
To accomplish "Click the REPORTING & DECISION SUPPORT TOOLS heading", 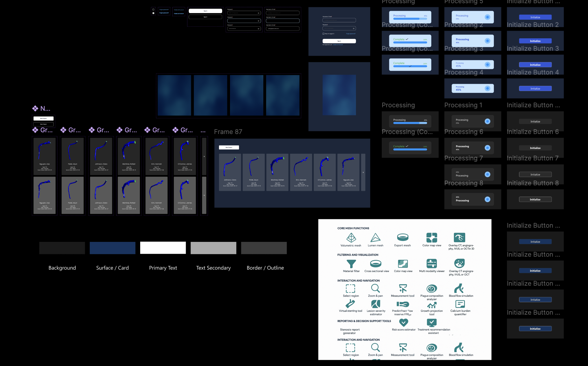I will click(364, 321).
